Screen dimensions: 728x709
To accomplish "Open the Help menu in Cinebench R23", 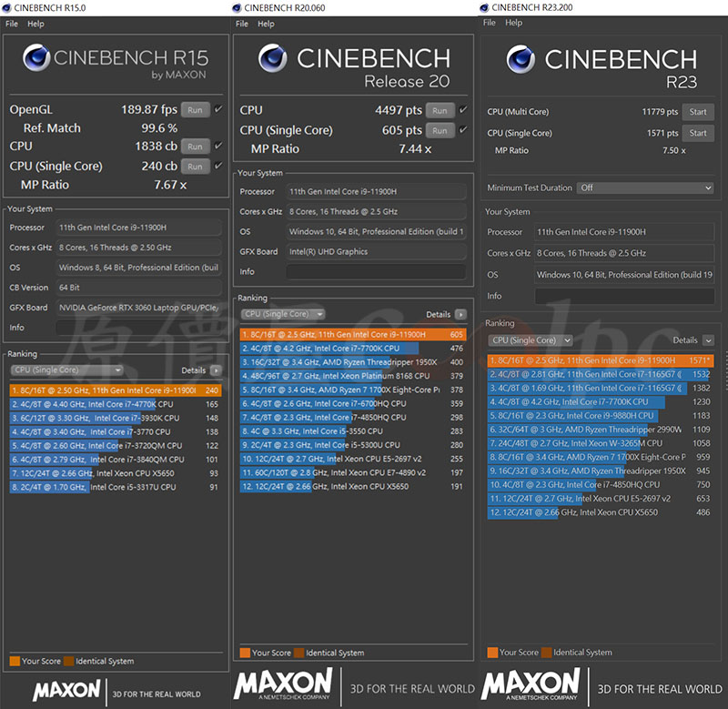I will tap(513, 22).
